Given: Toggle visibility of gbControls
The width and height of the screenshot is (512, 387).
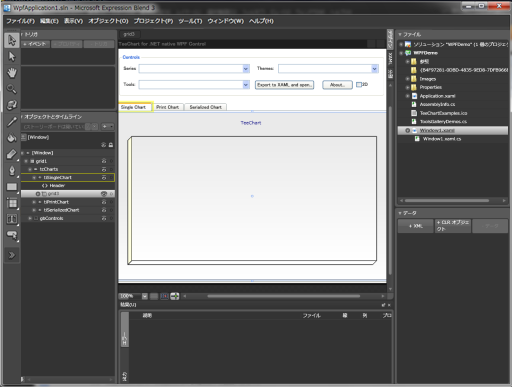Looking at the screenshot, I should pyautogui.click(x=104, y=218).
